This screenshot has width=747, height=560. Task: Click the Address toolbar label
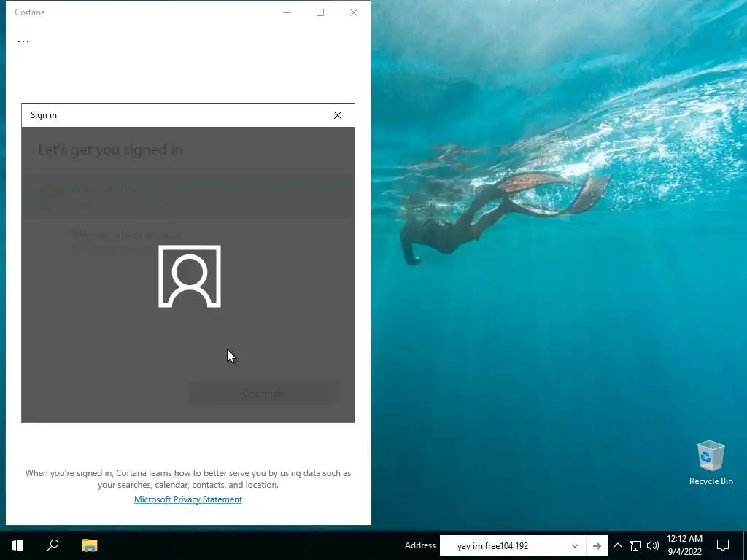[x=419, y=545]
